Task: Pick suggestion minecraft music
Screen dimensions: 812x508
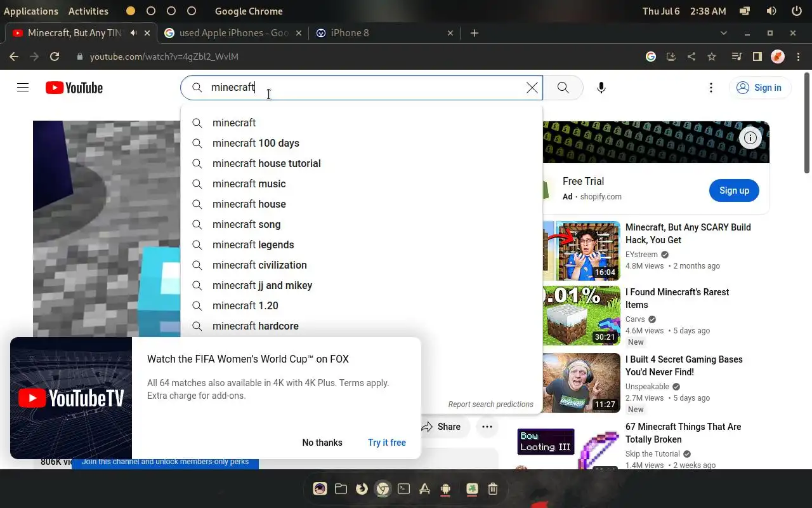Action: pos(362,184)
